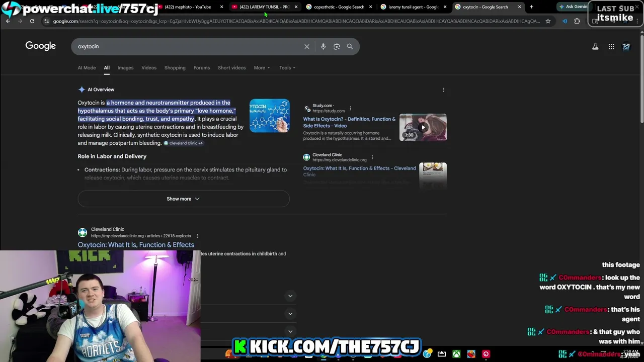Go back using the browser back arrow
644x362 pixels.
(8, 21)
